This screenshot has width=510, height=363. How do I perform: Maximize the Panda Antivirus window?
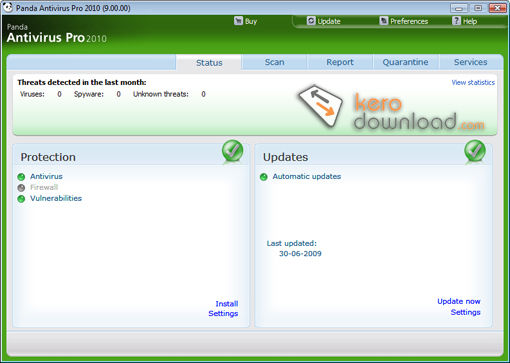pyautogui.click(x=478, y=8)
